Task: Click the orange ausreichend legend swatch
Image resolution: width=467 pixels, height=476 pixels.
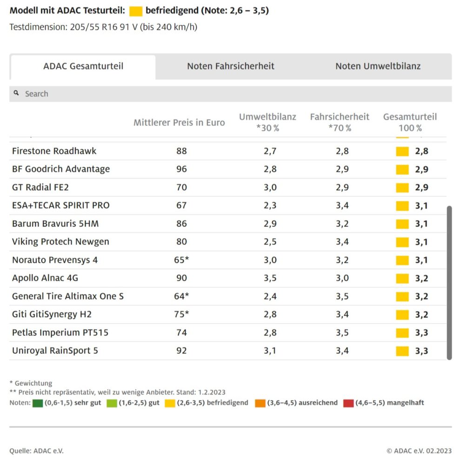Action: [x=260, y=403]
